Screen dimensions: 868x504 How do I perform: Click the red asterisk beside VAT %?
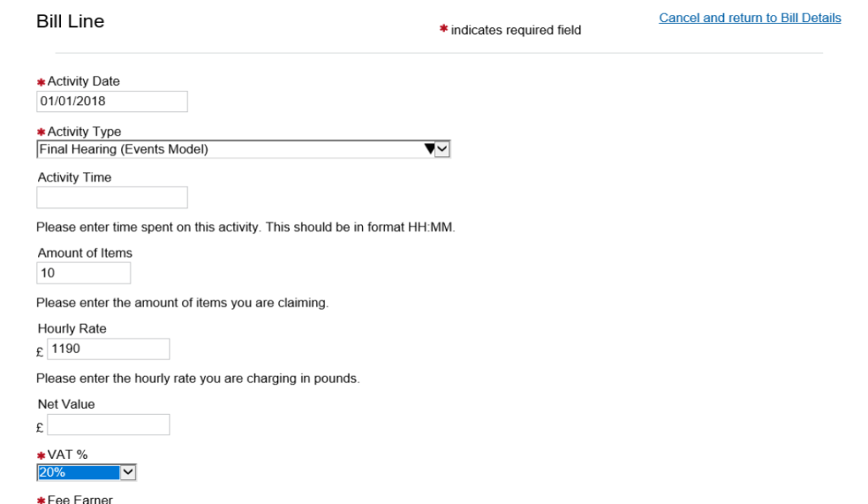coord(41,456)
